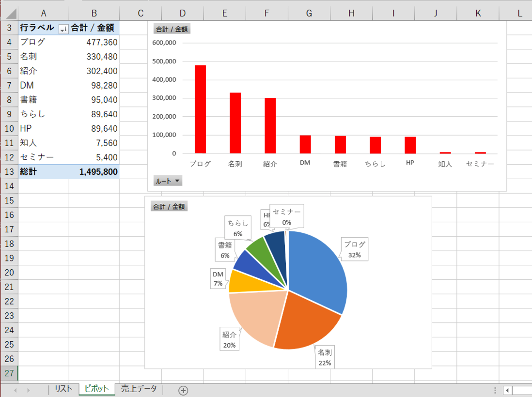Screen dimensions: 532x397
Task: Select cell containing 書籍 in table
Action: tap(44, 100)
